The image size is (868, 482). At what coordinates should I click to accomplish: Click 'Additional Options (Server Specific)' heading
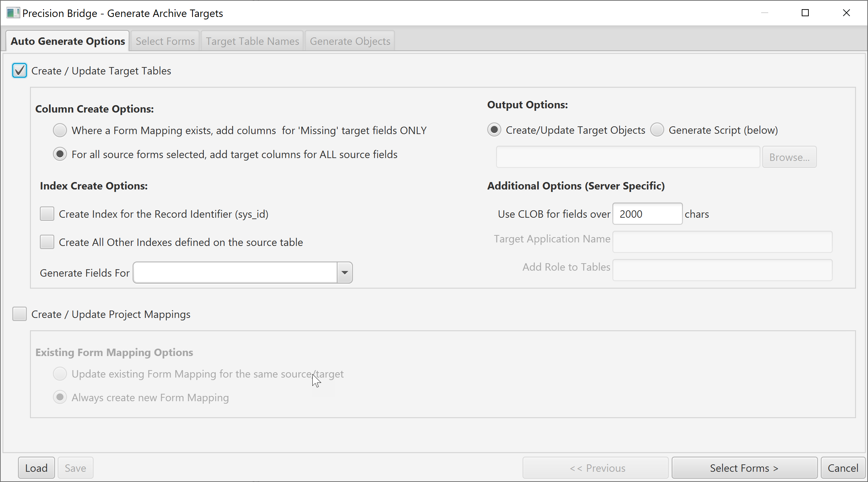coord(576,186)
